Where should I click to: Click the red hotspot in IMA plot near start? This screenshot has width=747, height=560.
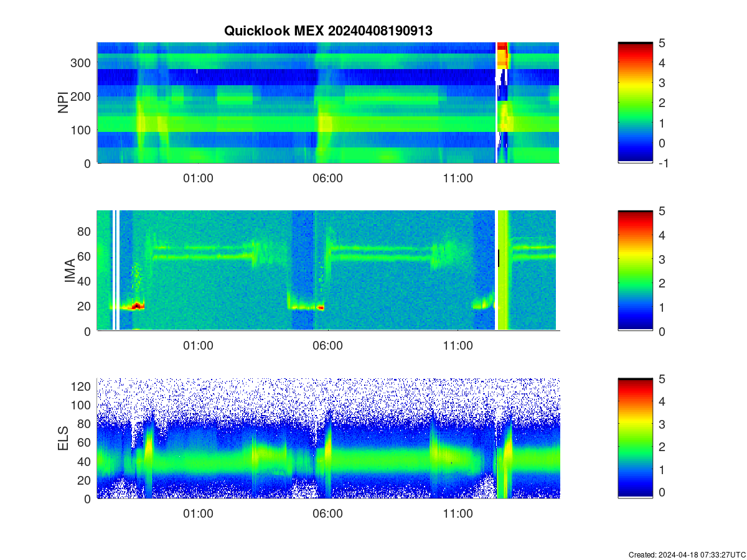137,306
